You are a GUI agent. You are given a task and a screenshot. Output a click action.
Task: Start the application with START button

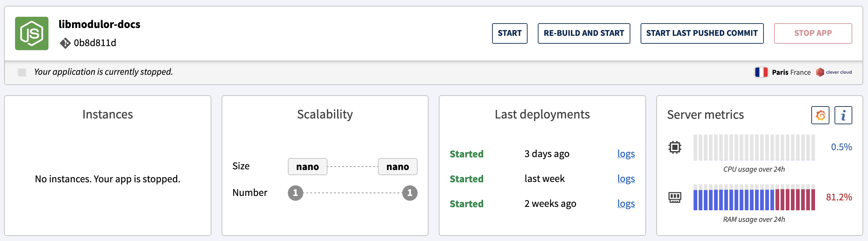509,33
